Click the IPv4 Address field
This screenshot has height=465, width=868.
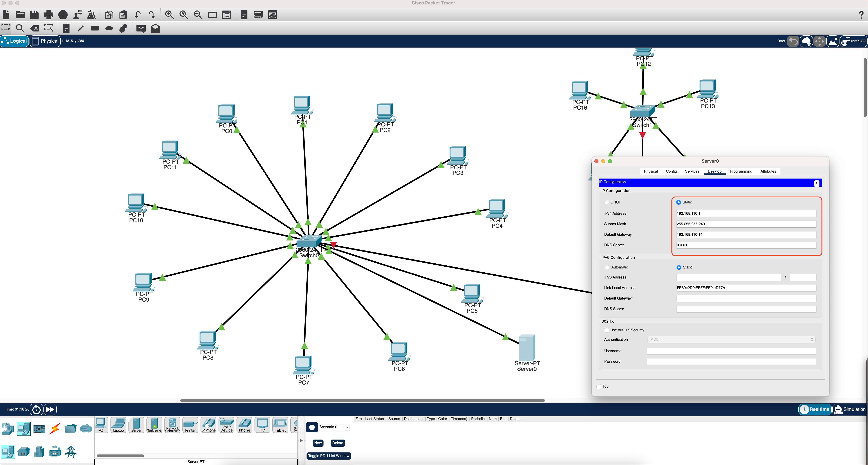coord(746,214)
